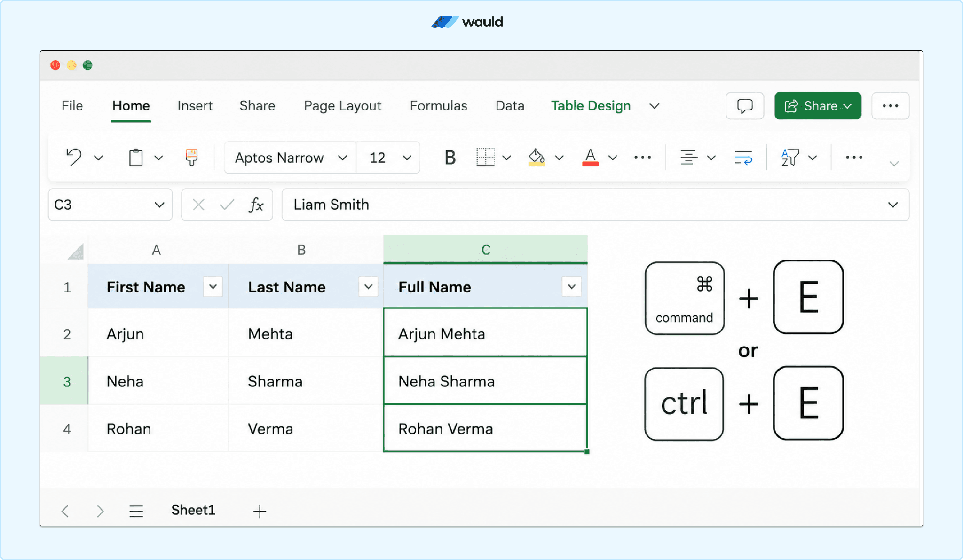Expand the formula bar chevron
Viewport: 963px width, 560px height.
tap(892, 205)
